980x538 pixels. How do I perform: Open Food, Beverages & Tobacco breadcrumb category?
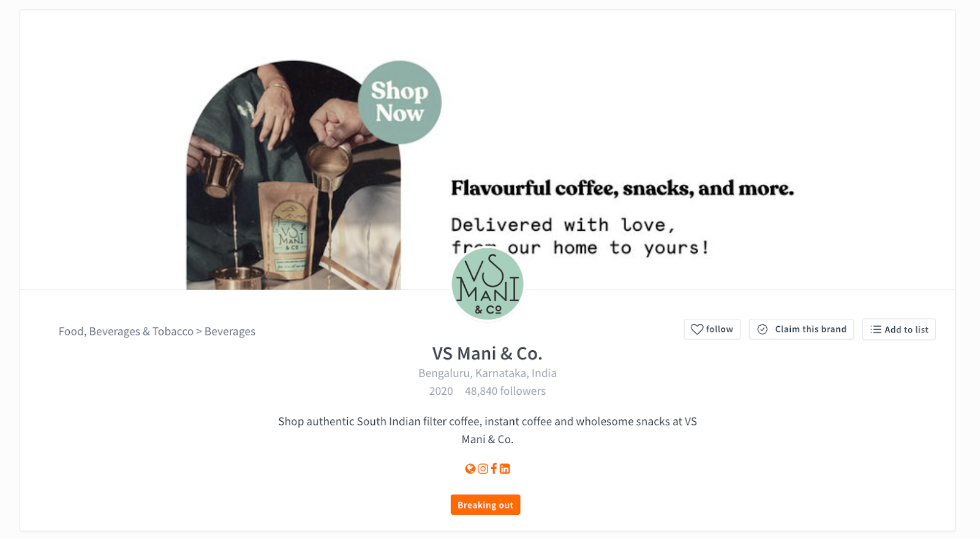[x=126, y=331]
